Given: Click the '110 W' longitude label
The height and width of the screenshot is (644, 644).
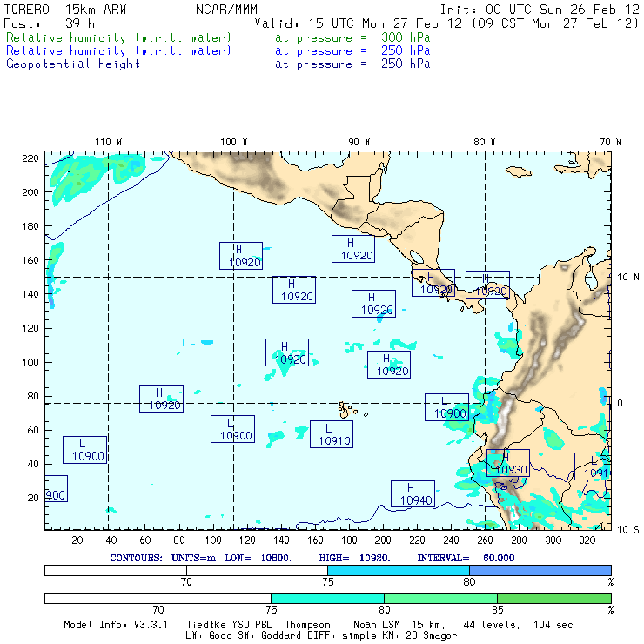Looking at the screenshot, I should 109,142.
